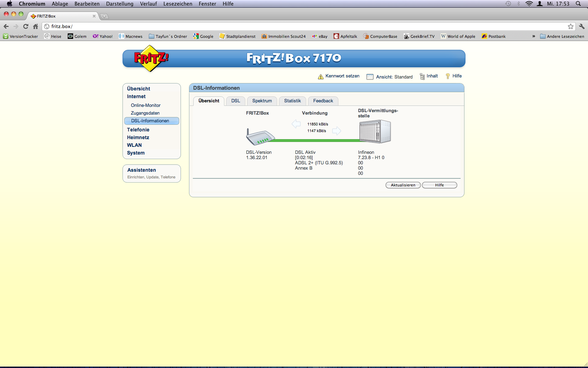
Task: Switch to the Spektrum tab
Action: tap(262, 101)
